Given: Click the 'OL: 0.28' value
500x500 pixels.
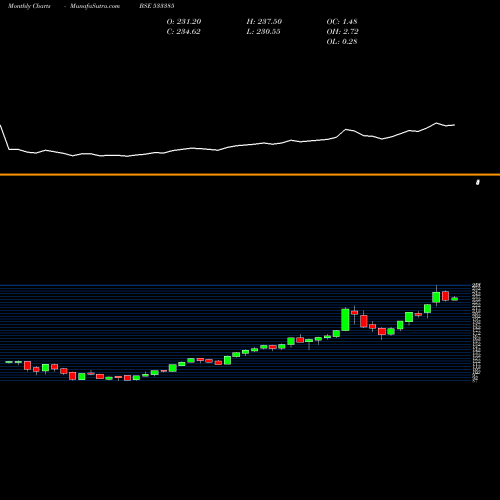Looking at the screenshot, I should pyautogui.click(x=342, y=42).
